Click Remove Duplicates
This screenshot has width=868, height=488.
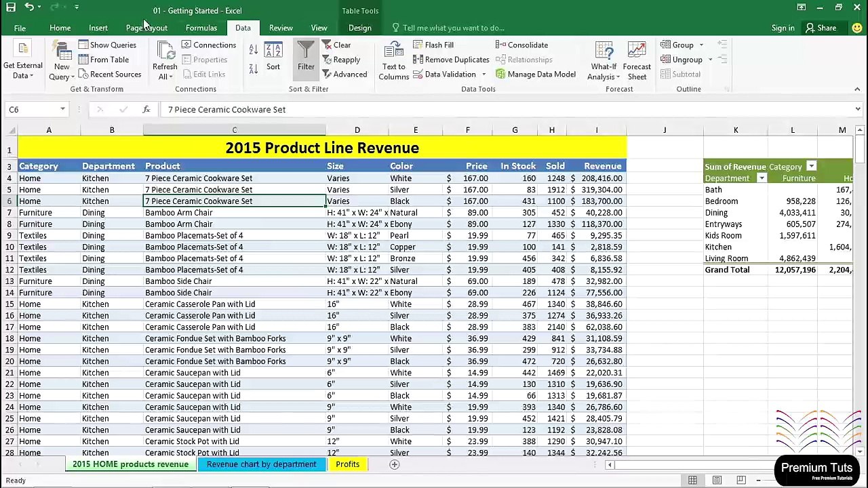pyautogui.click(x=451, y=60)
